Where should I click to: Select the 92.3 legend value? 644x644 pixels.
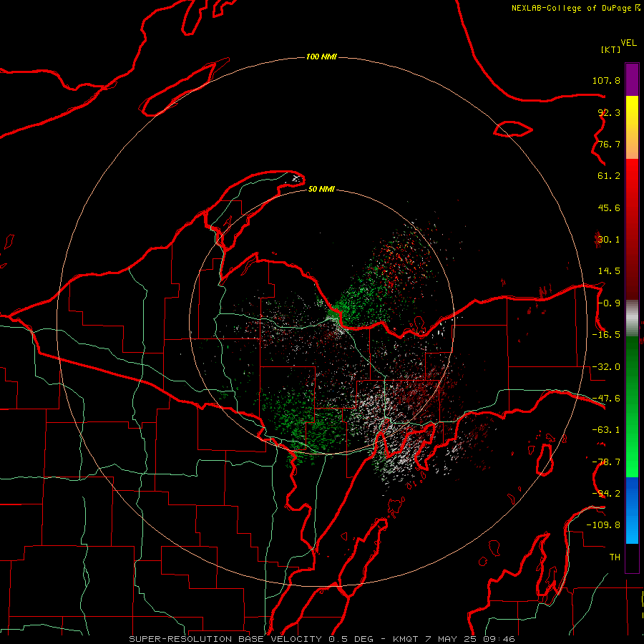tap(609, 112)
